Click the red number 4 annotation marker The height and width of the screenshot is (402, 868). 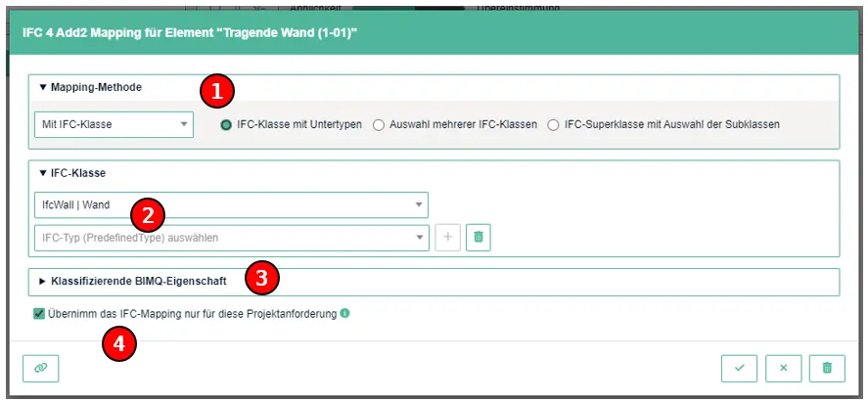pos(118,343)
